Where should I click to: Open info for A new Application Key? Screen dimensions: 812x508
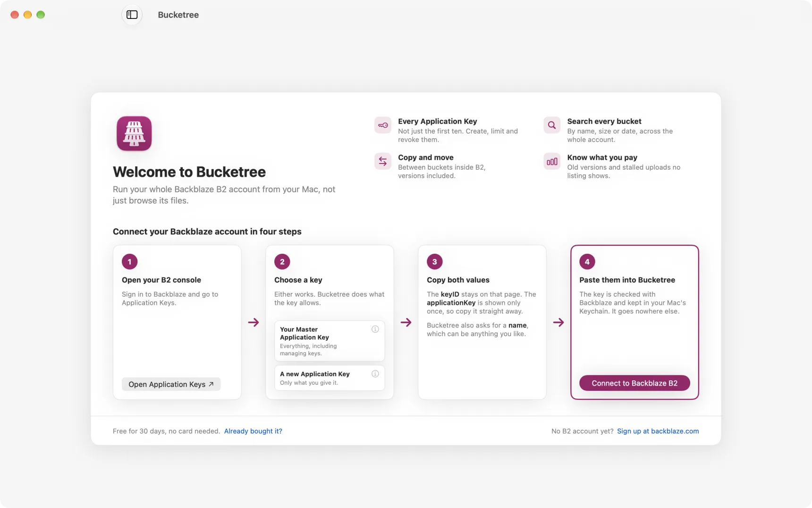375,374
